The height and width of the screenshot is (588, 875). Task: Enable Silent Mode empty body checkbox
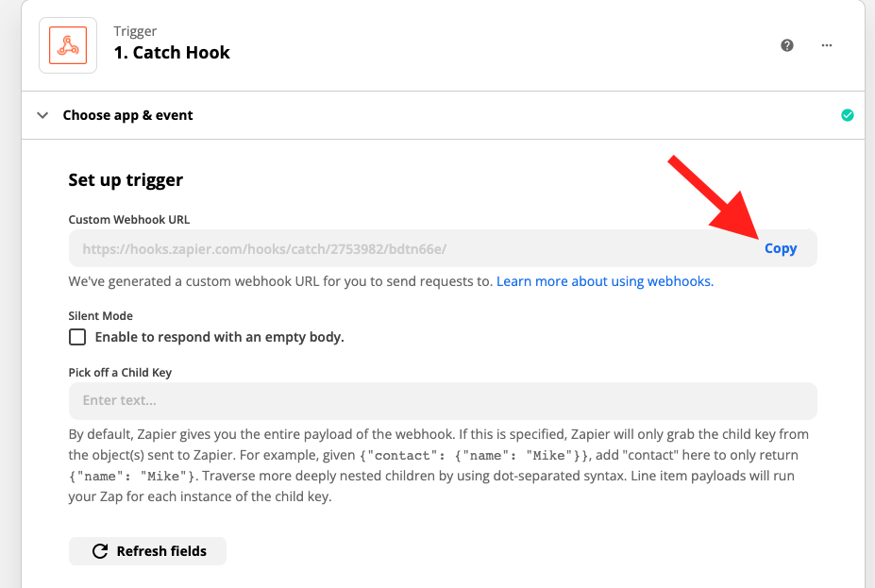(x=77, y=337)
